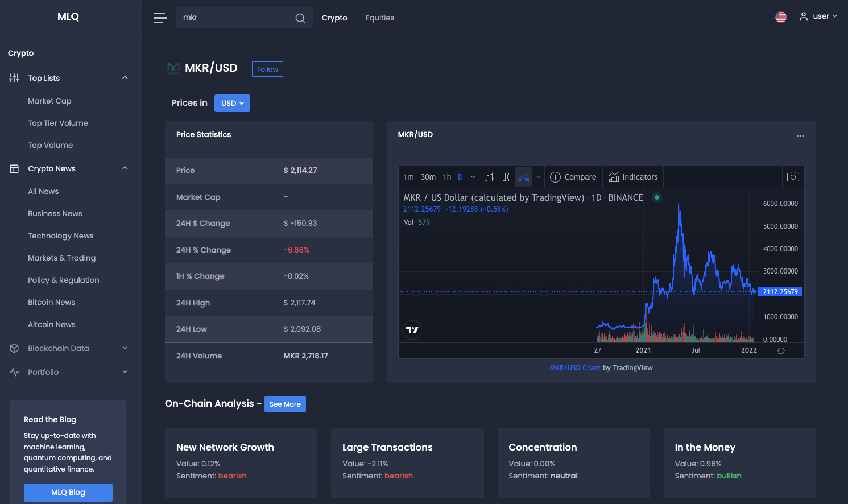Click the MKR coin logo
The image size is (848, 504).
click(173, 69)
